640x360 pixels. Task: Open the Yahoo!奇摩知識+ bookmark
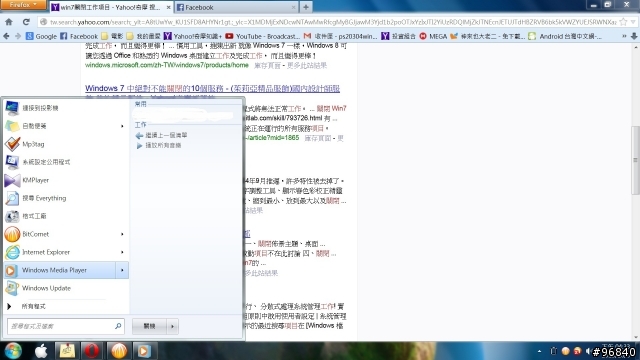[x=193, y=36]
